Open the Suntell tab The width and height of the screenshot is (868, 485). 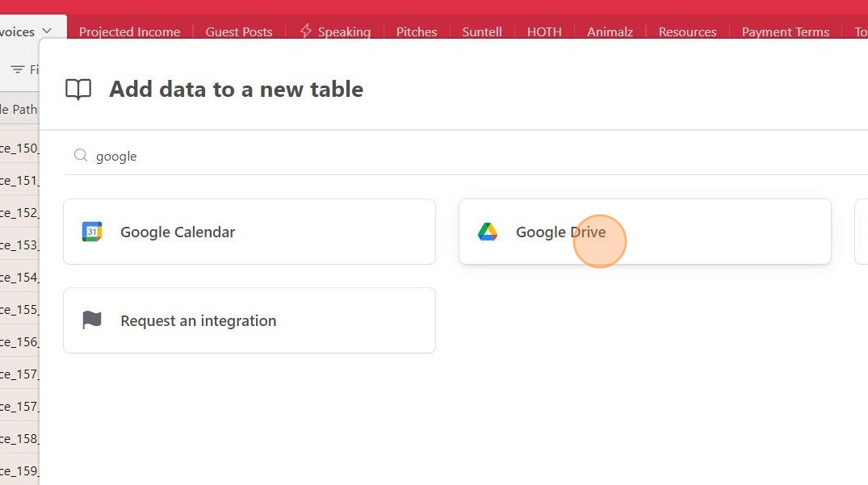(482, 32)
